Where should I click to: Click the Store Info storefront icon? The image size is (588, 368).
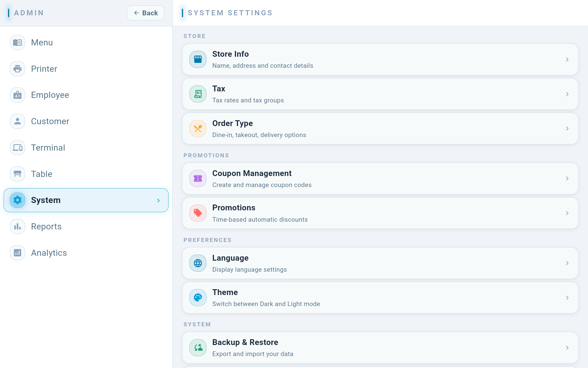pos(198,59)
